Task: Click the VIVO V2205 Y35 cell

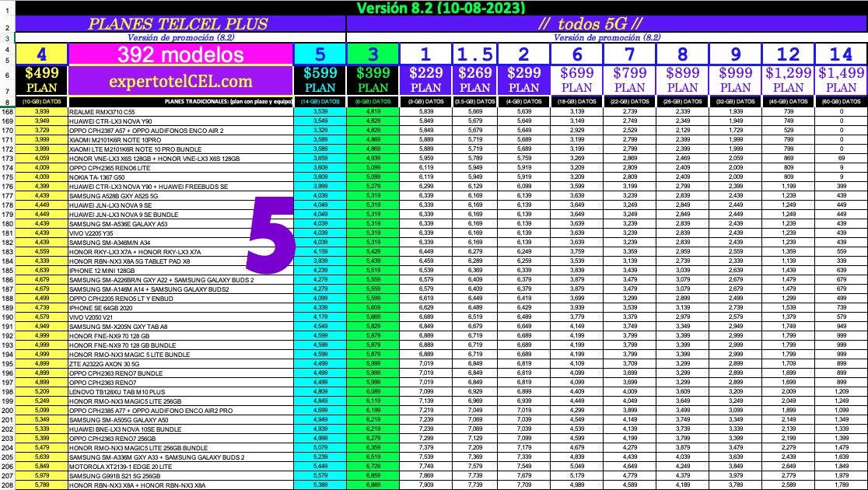Action: [x=180, y=233]
